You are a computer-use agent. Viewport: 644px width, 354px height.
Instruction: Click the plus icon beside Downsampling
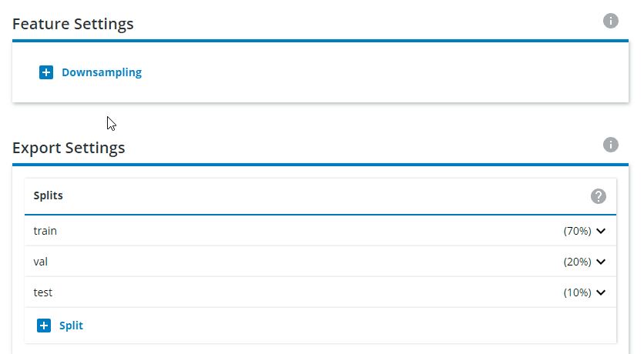tap(46, 73)
